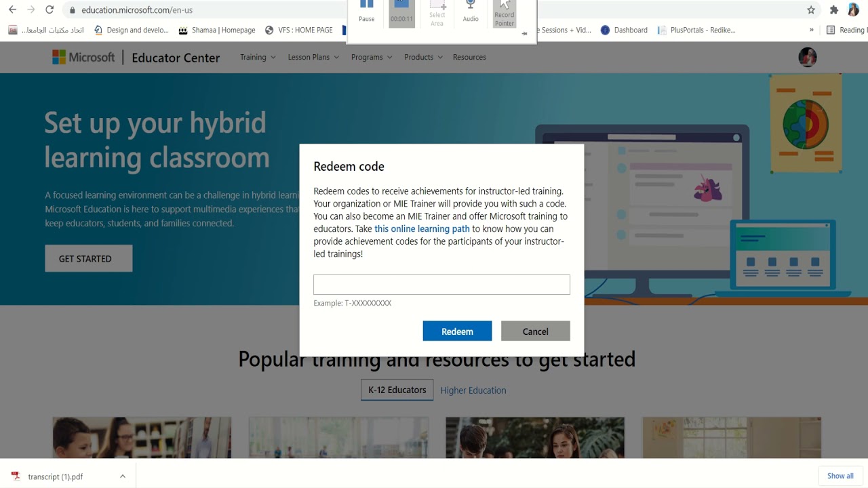Viewport: 868px width, 488px height.
Task: Click the Select Area recorder button
Action: [437, 14]
